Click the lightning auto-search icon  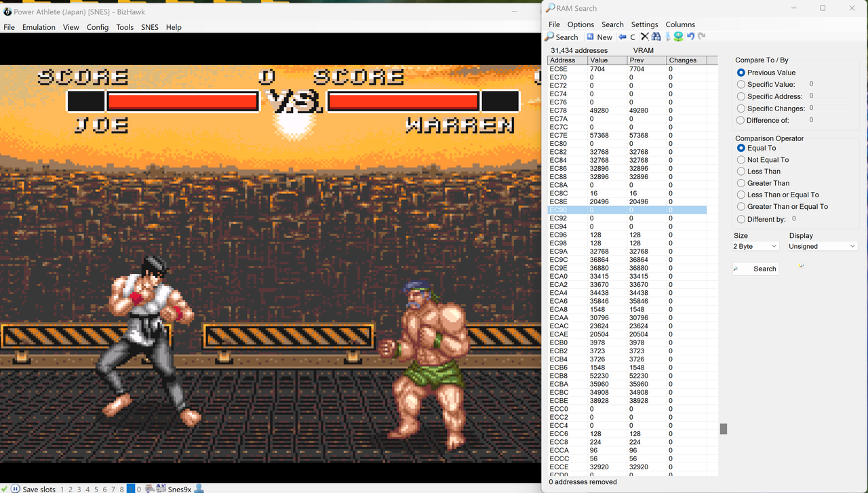tap(801, 266)
